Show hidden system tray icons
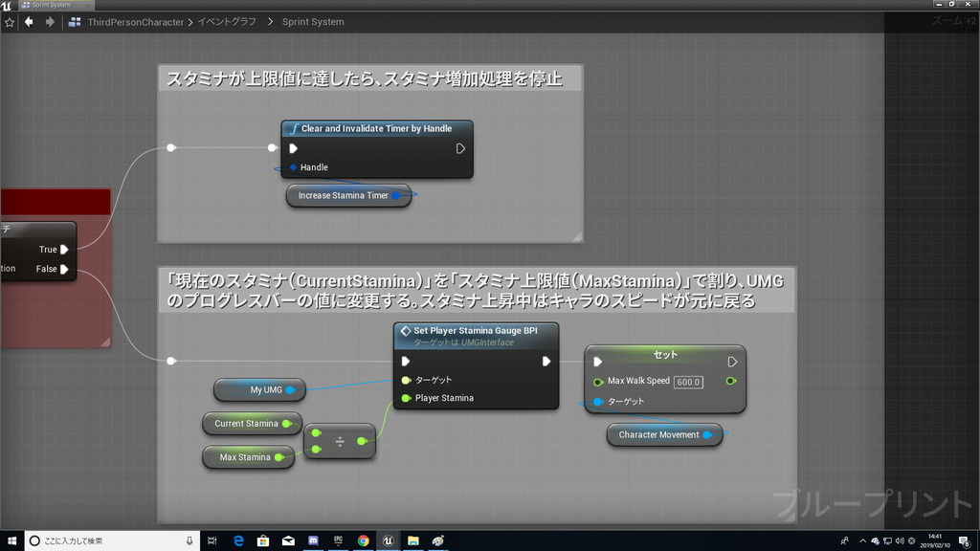 pyautogui.click(x=863, y=541)
